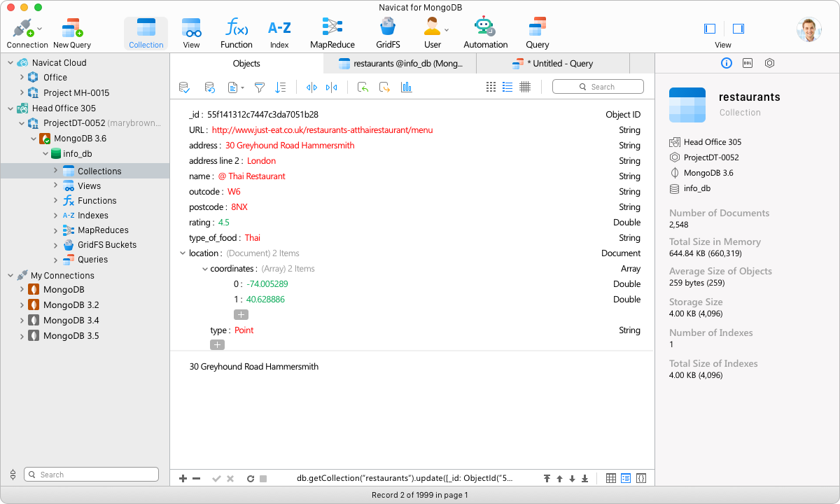Delete the record with the minus icon

tap(197, 479)
